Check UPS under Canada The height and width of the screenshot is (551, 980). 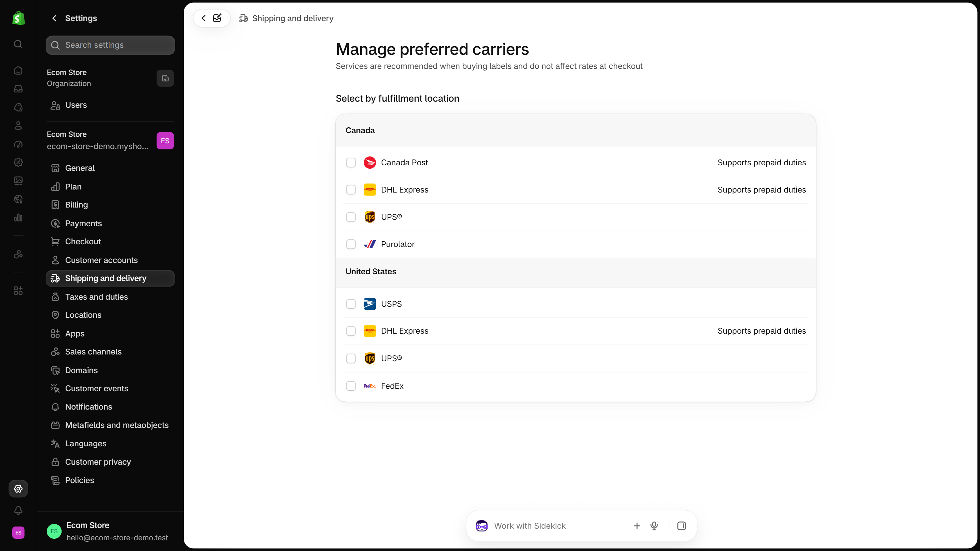(351, 217)
